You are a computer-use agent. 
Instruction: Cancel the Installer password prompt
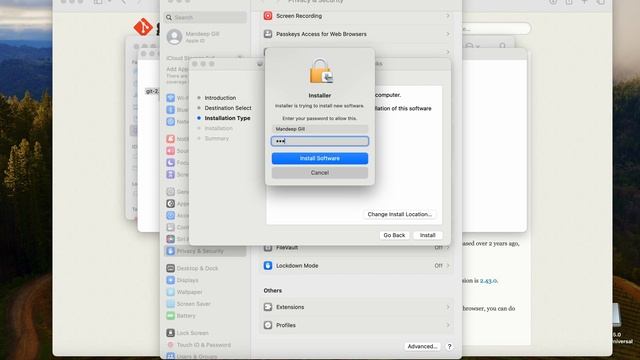320,173
